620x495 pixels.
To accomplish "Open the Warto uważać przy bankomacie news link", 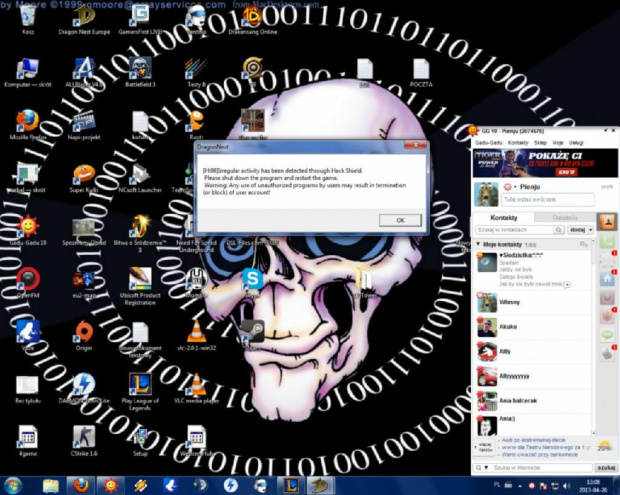I will point(540,455).
